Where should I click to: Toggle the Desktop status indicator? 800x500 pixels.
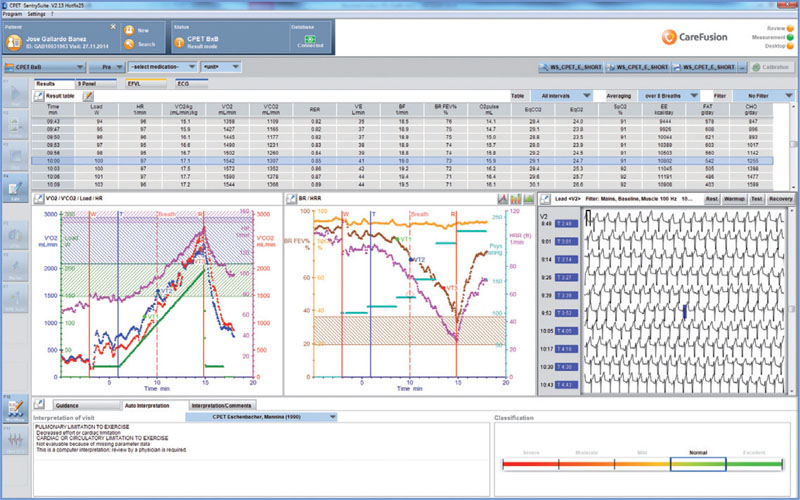pyautogui.click(x=790, y=47)
